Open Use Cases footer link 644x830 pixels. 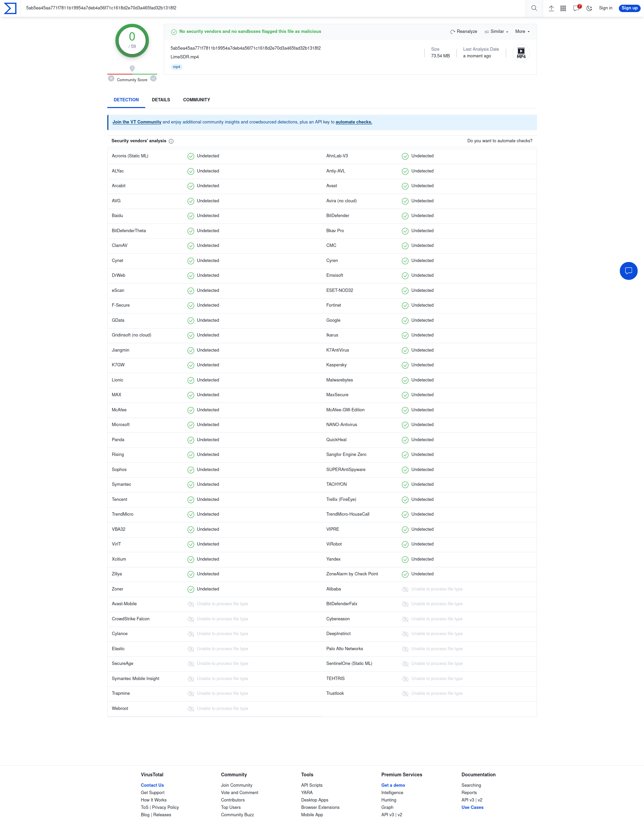pos(472,808)
